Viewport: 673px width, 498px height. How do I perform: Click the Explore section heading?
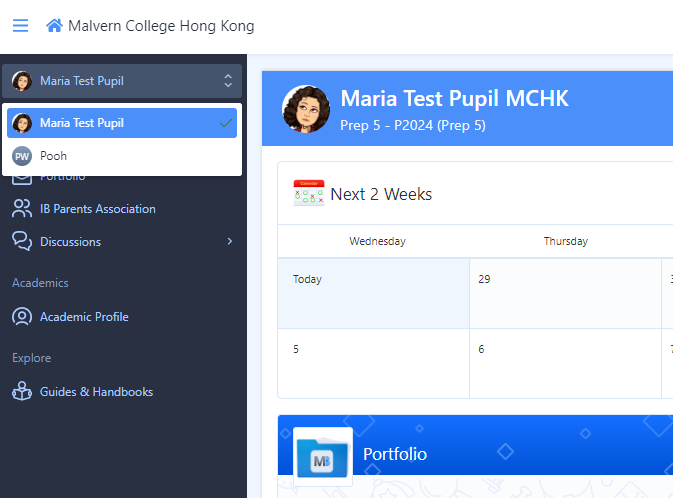coord(32,358)
